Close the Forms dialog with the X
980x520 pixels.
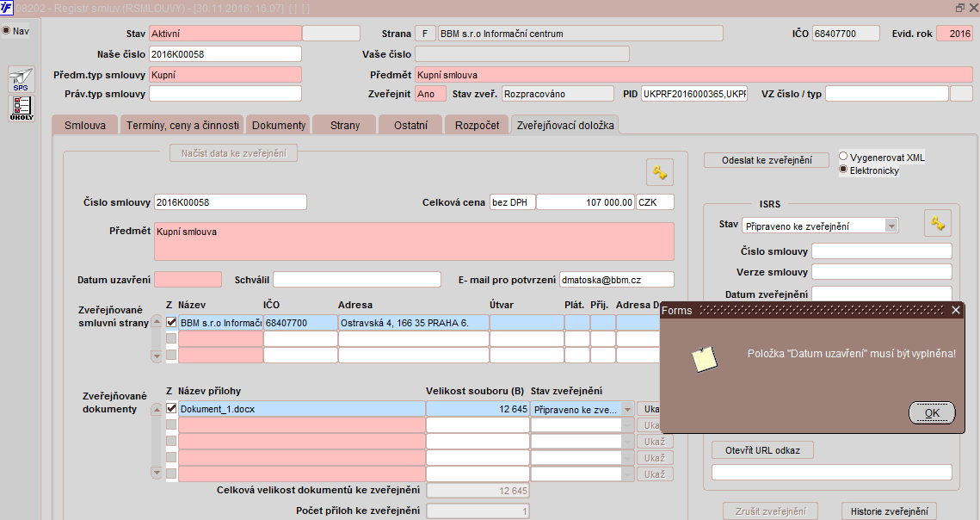point(955,310)
